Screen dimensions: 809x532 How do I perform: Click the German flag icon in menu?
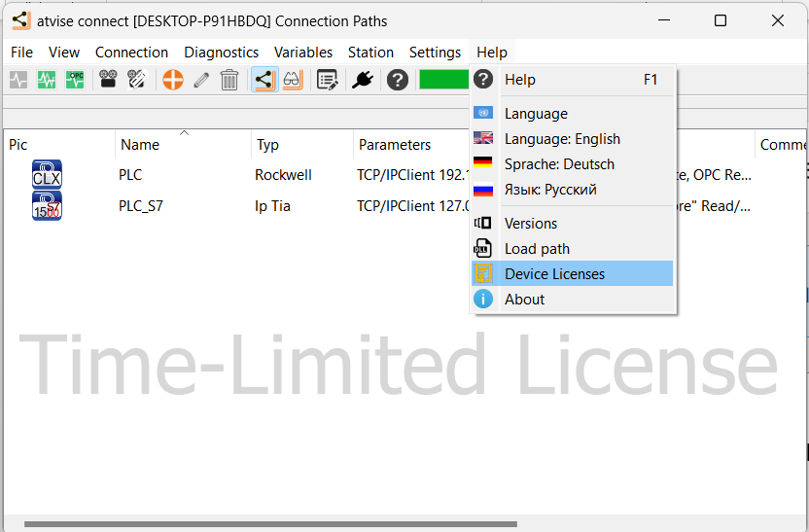pos(483,163)
